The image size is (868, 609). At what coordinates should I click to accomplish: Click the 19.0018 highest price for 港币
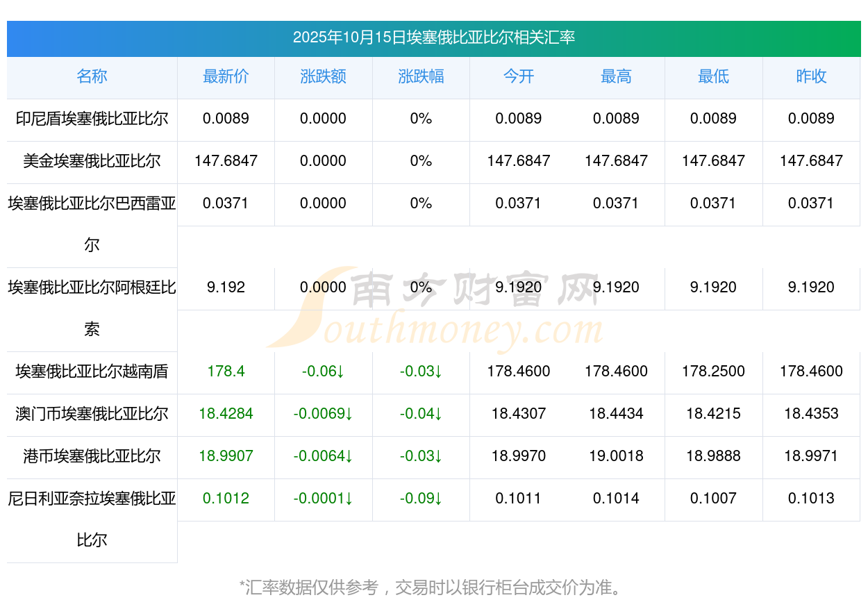point(616,456)
